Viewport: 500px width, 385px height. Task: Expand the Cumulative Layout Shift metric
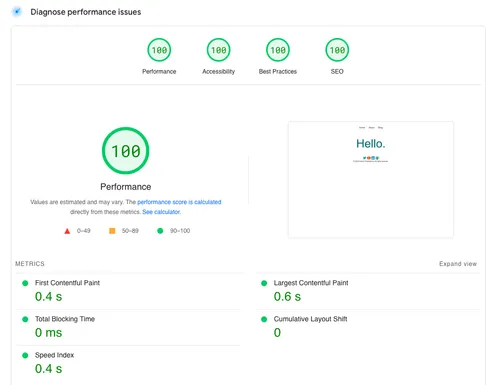(368, 327)
